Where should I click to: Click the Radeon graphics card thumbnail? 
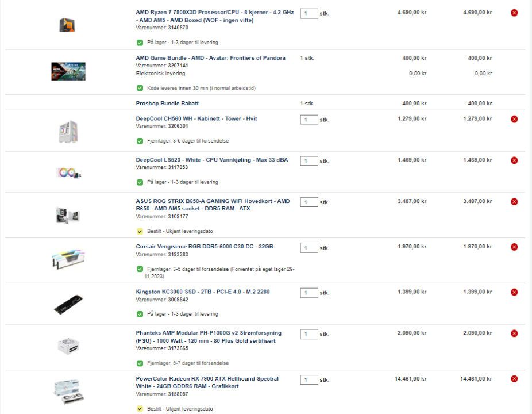pos(68,392)
